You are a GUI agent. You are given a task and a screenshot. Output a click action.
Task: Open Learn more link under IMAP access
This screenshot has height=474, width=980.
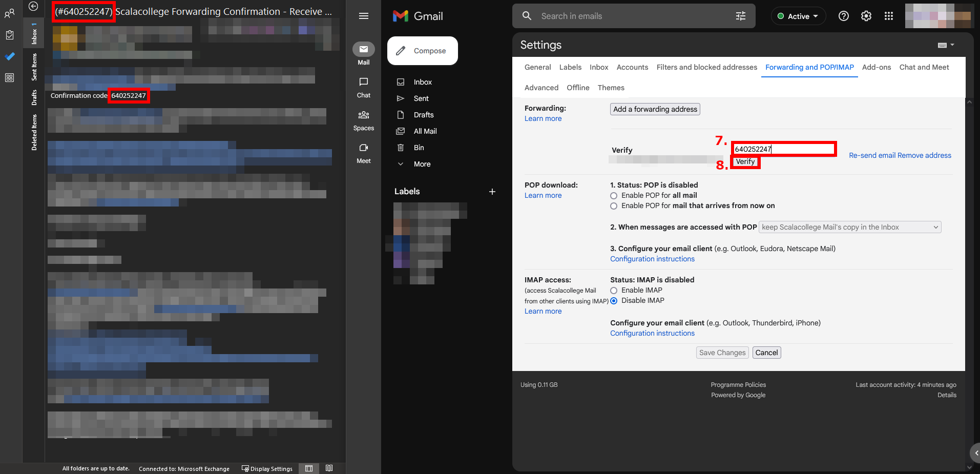point(543,311)
